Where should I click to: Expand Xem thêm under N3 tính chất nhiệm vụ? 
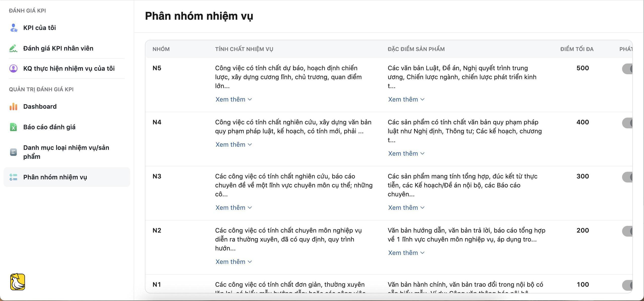[234, 208]
